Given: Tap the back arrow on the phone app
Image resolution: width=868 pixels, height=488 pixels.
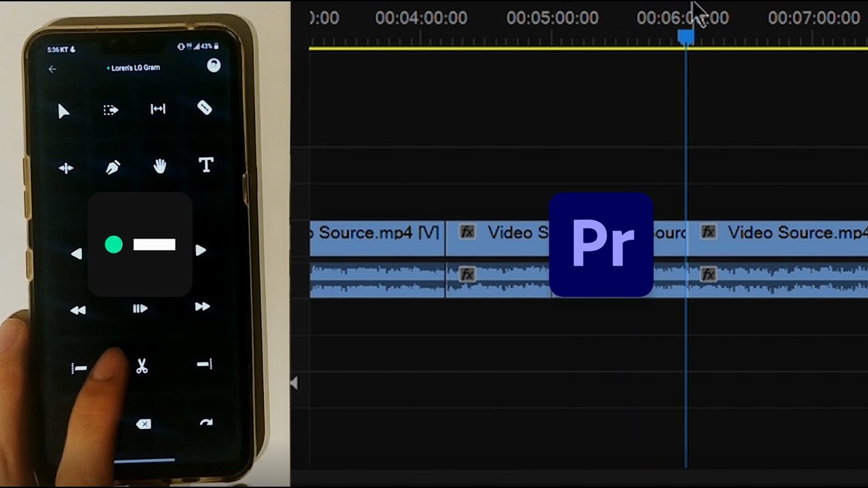Looking at the screenshot, I should pyautogui.click(x=52, y=69).
